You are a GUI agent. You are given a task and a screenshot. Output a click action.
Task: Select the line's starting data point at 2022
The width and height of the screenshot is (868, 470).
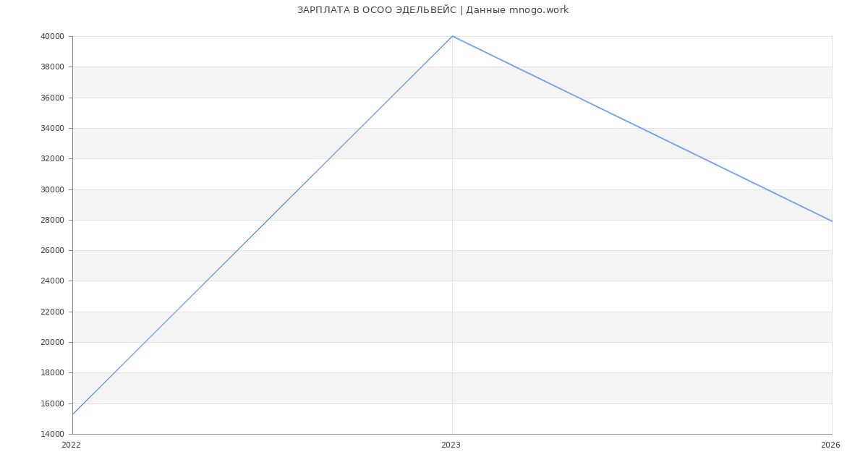(72, 414)
